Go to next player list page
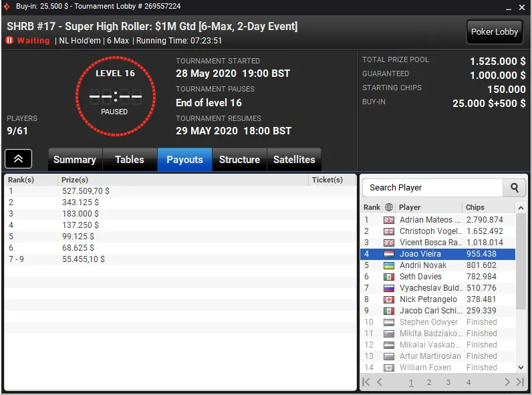 (507, 382)
